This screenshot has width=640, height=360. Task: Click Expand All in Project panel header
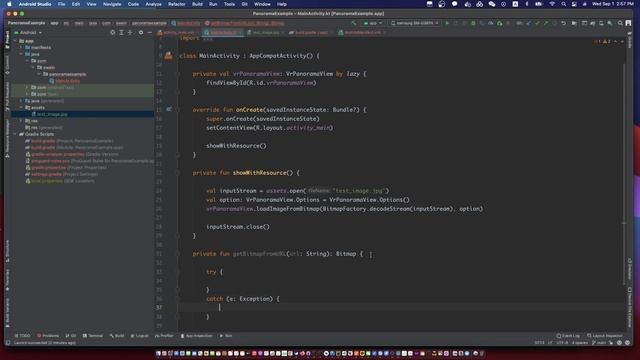(121, 32)
